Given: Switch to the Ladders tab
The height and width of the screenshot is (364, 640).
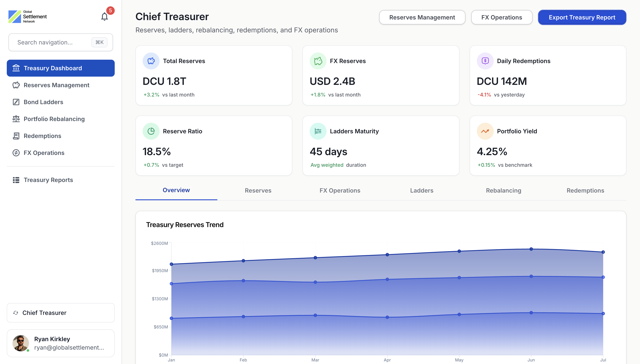Looking at the screenshot, I should click(x=422, y=190).
